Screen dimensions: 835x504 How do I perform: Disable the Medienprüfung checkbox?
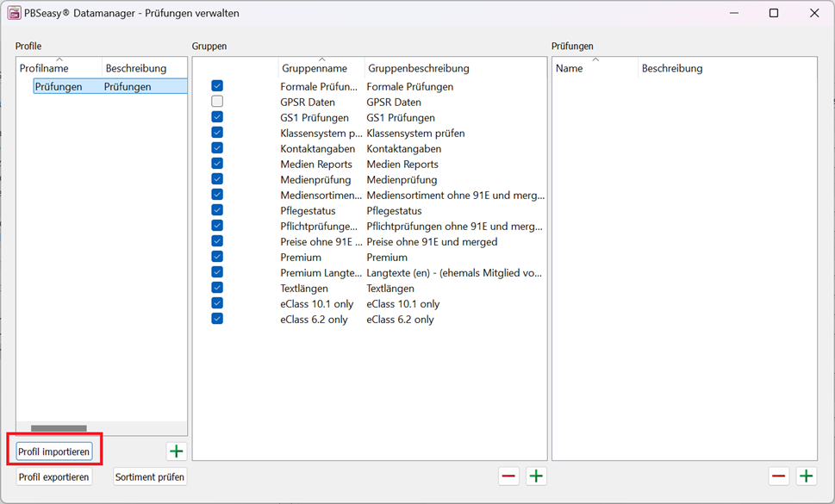[x=217, y=179]
